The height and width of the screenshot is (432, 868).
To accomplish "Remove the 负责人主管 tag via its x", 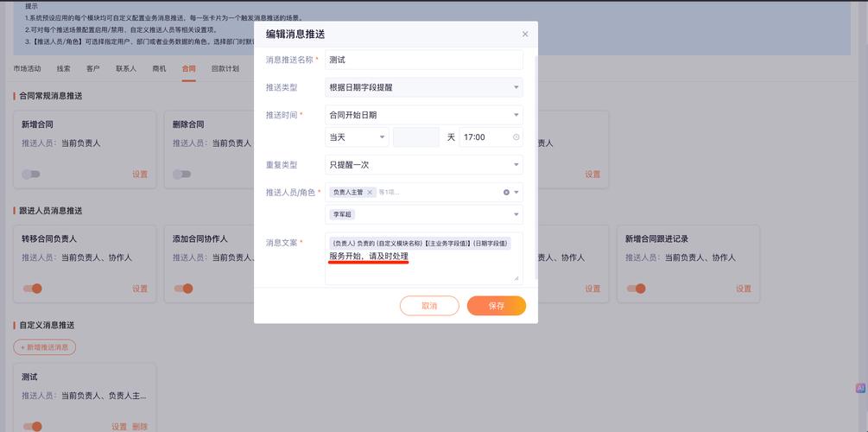I will click(x=370, y=192).
